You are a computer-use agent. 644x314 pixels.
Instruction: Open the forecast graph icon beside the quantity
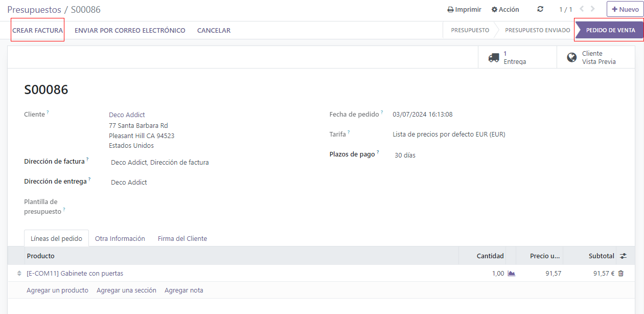511,273
